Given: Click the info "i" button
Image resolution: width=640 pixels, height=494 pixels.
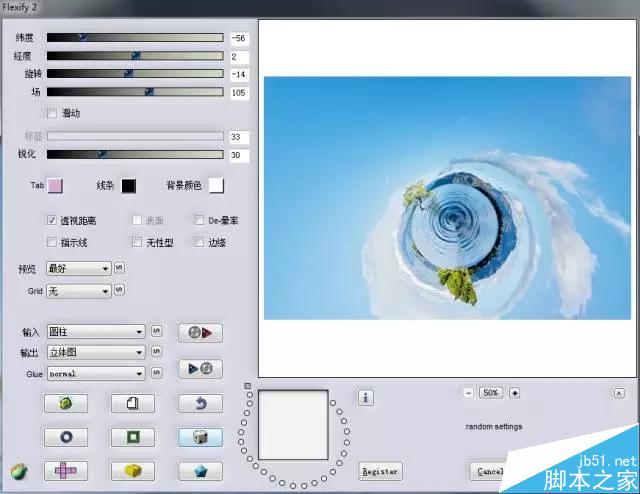Looking at the screenshot, I should [365, 397].
